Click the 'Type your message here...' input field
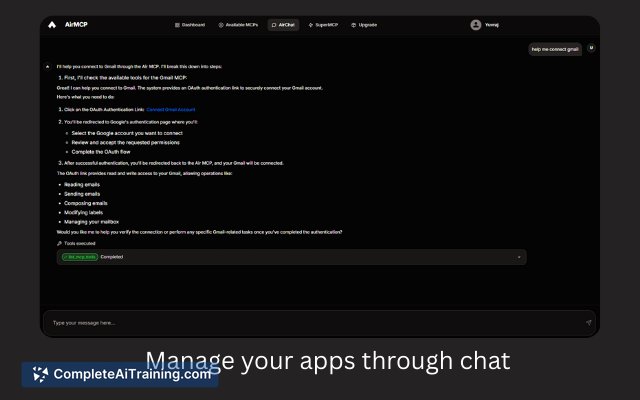 coord(319,323)
